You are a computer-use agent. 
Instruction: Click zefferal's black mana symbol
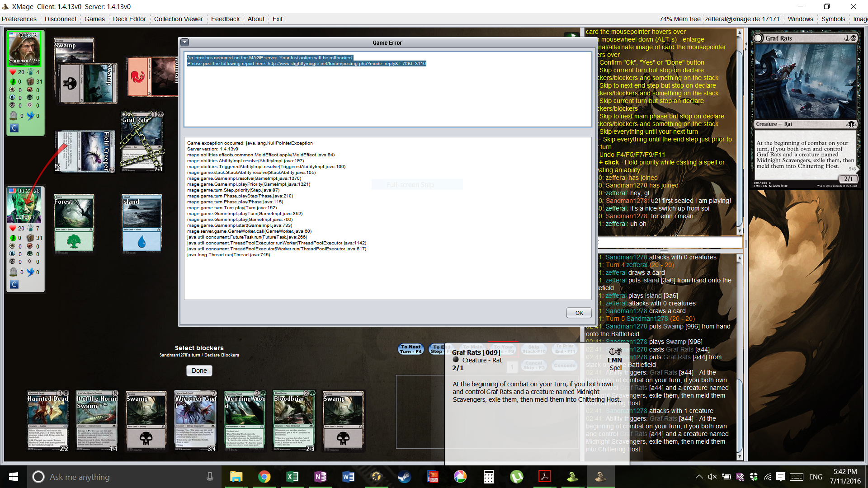click(x=12, y=261)
